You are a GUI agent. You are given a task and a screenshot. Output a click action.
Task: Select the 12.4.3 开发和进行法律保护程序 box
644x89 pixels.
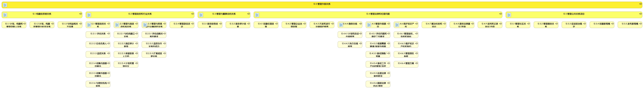point(322,25)
